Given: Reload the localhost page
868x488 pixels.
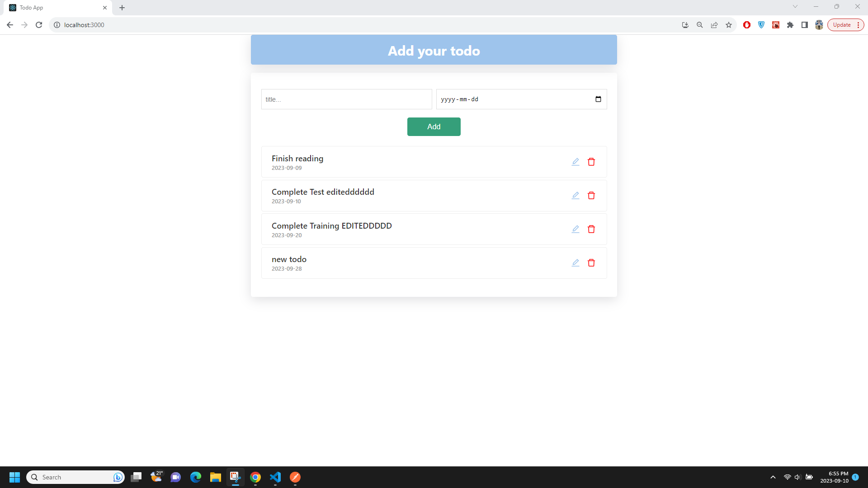Looking at the screenshot, I should (39, 25).
